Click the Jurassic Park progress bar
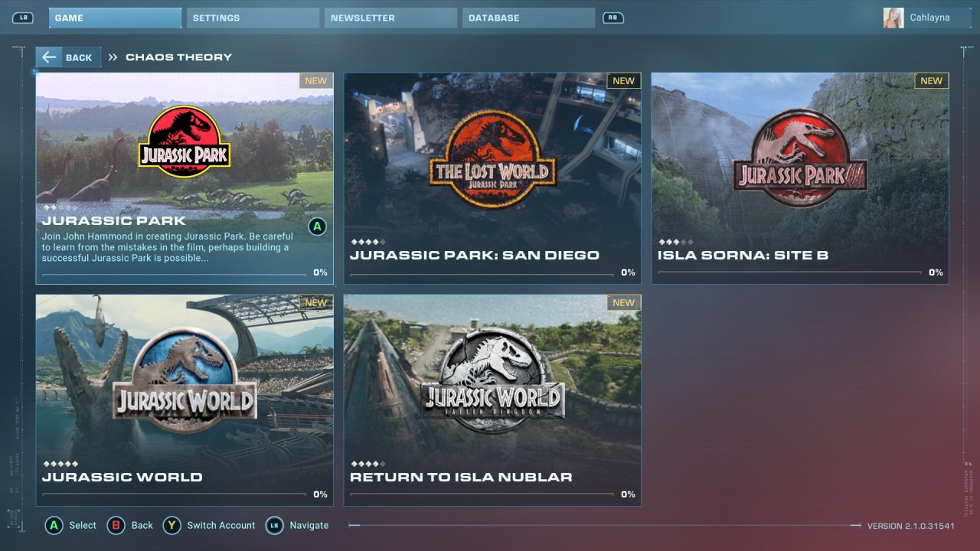Viewport: 980px width, 551px height. coord(174,274)
